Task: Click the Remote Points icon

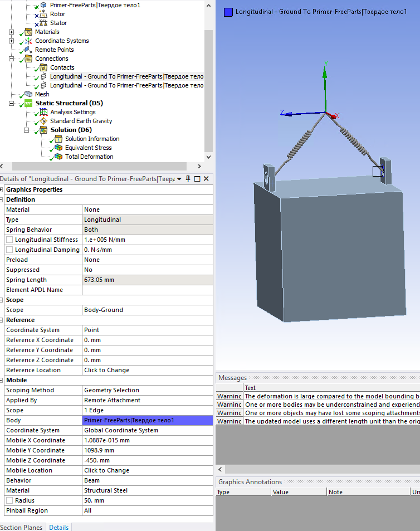Action: pyautogui.click(x=28, y=50)
